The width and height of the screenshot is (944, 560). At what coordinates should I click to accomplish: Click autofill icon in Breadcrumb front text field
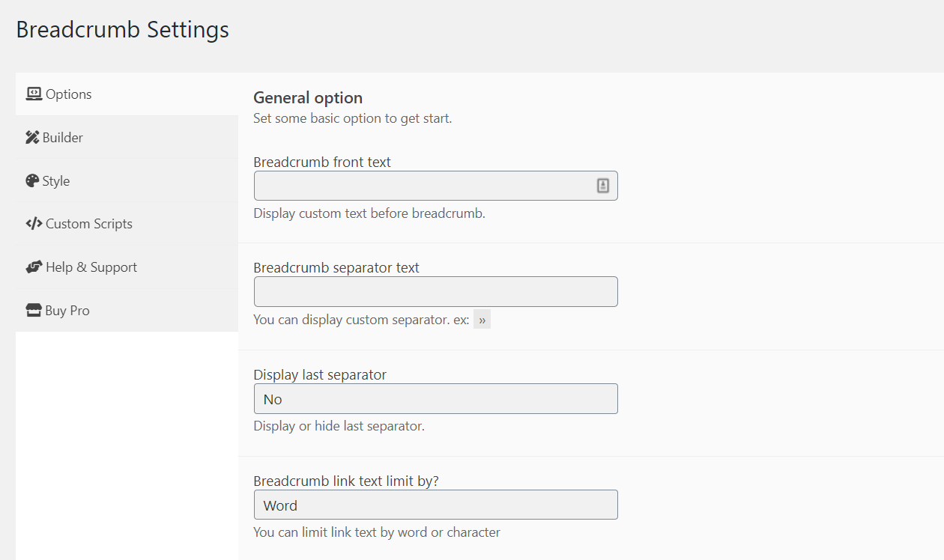pyautogui.click(x=603, y=186)
